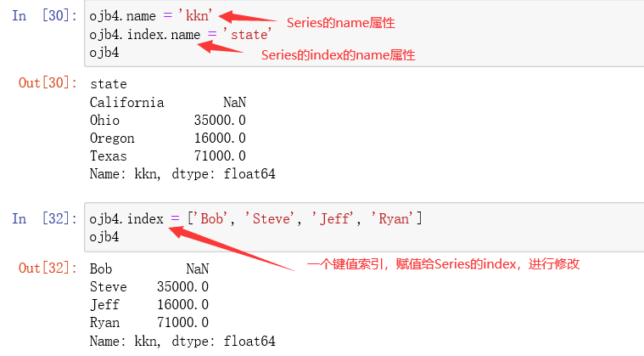Click the 71000.0 value in Ryan row
This screenshot has width=644, height=356.
(x=182, y=322)
